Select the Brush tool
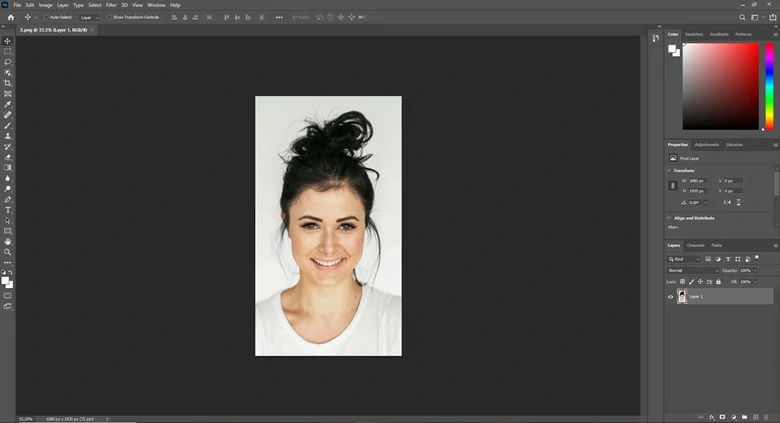Image resolution: width=780 pixels, height=423 pixels. click(7, 125)
